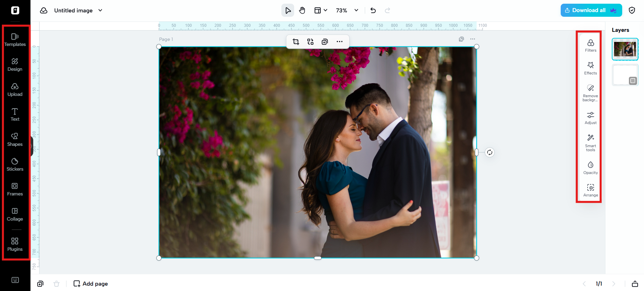The height and width of the screenshot is (291, 644).
Task: Click the image rotate handle
Action: pos(490,153)
